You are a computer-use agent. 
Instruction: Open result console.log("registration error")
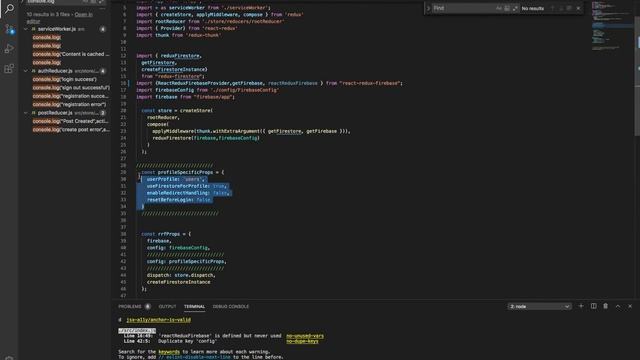point(69,104)
